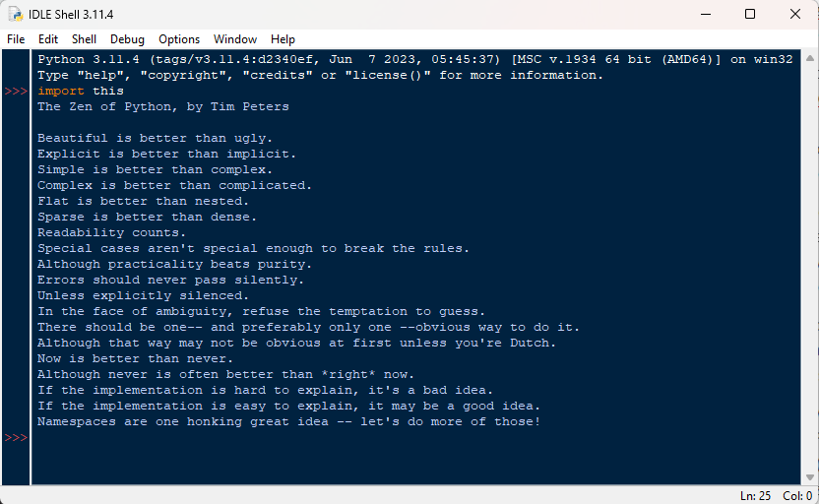Open the Help menu

tap(283, 39)
